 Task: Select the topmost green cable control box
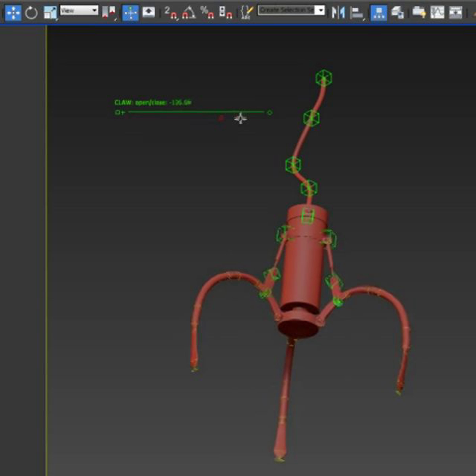324,78
